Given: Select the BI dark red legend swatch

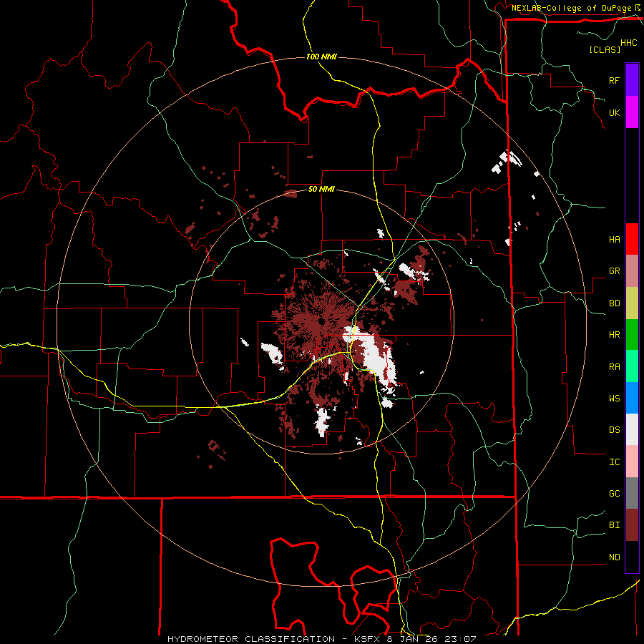Looking at the screenshot, I should (632, 525).
